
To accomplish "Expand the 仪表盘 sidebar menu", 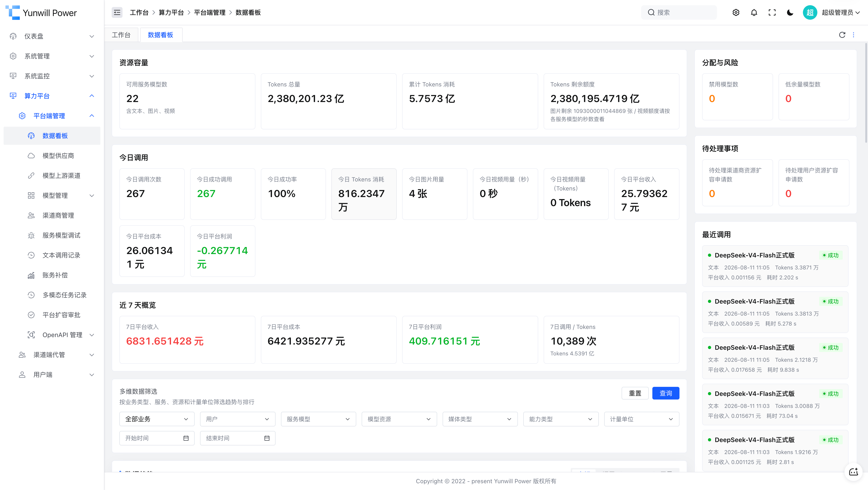I will point(52,36).
